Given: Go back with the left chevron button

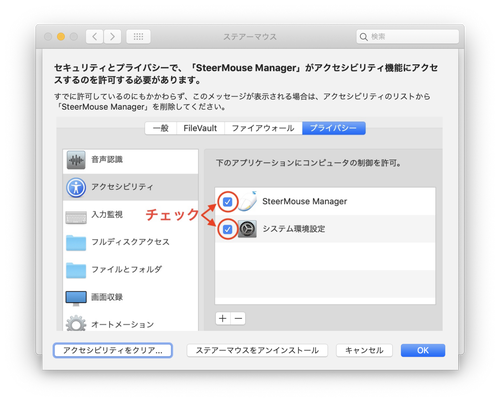Looking at the screenshot, I should coord(95,36).
